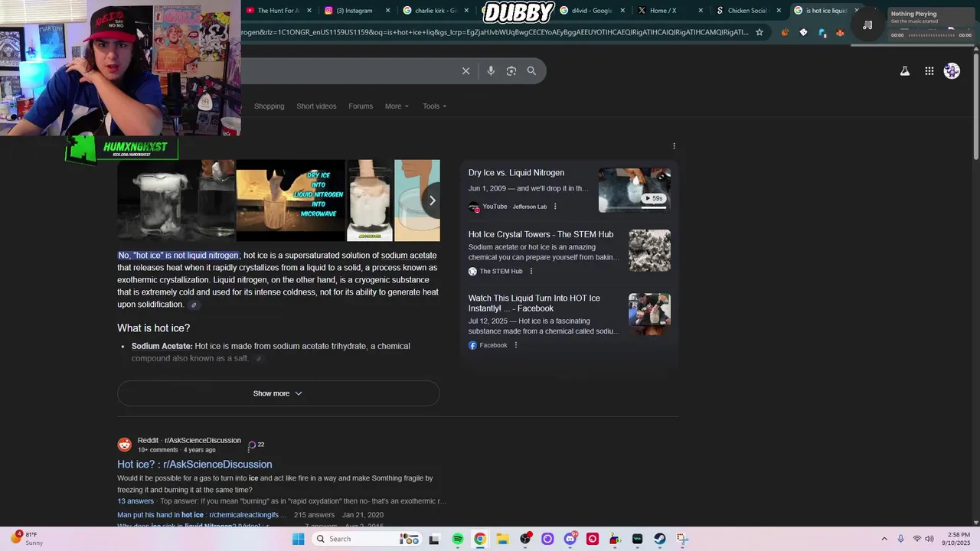Screen dimensions: 980x551
Task: Advance image carousel with next arrow
Action: click(432, 201)
